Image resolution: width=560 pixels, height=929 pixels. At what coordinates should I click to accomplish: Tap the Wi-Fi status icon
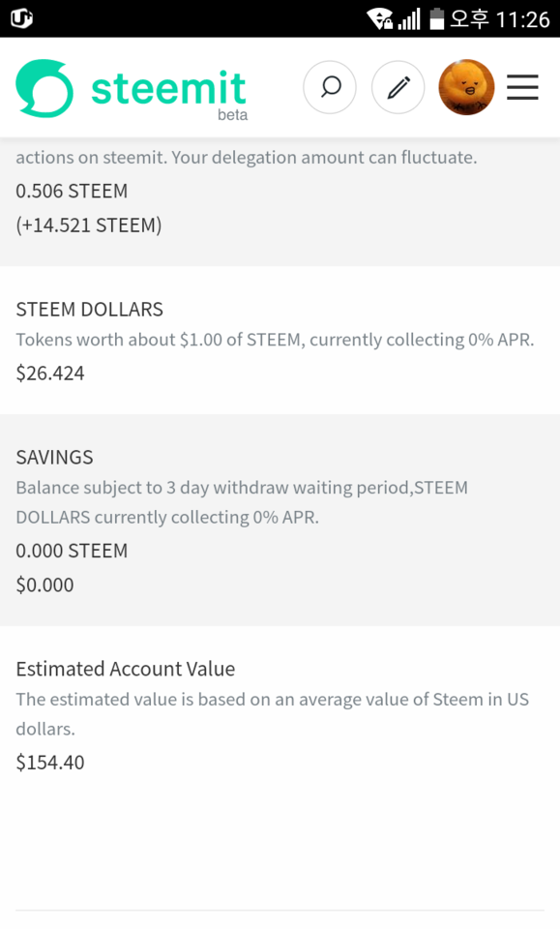tap(379, 18)
